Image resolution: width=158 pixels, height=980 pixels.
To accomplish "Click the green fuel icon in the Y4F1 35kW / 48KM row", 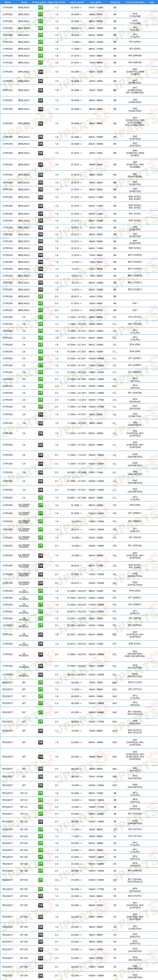I will click(x=41, y=303).
